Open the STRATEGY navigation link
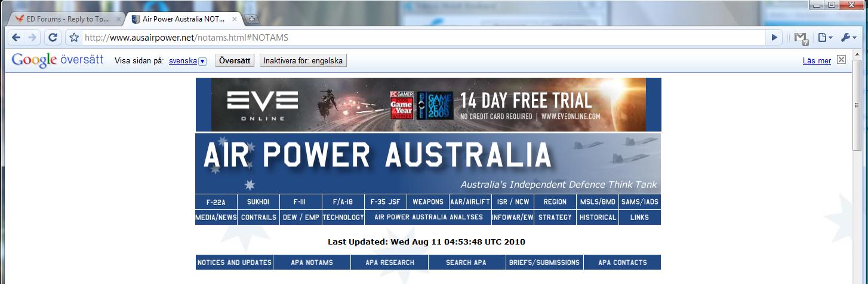868x284 pixels. click(555, 218)
